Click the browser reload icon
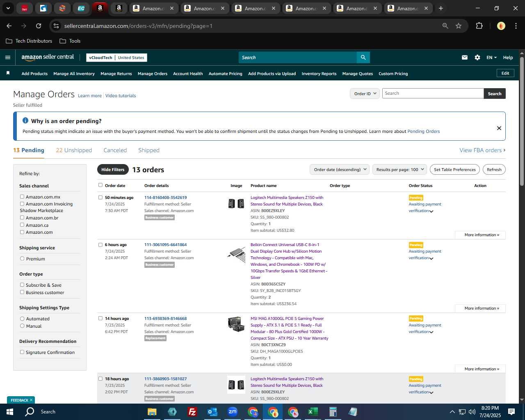The height and width of the screenshot is (420, 525). click(x=39, y=26)
